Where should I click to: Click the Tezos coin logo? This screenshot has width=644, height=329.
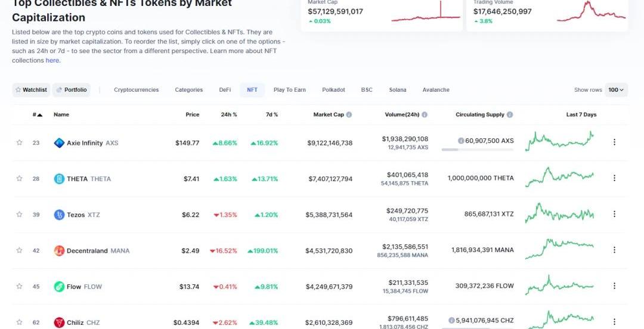(x=59, y=215)
